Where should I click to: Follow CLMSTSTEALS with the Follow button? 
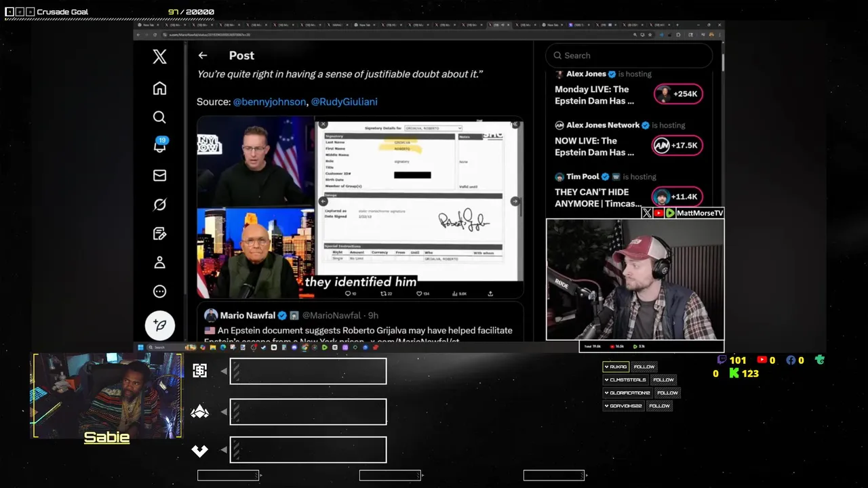pos(663,380)
